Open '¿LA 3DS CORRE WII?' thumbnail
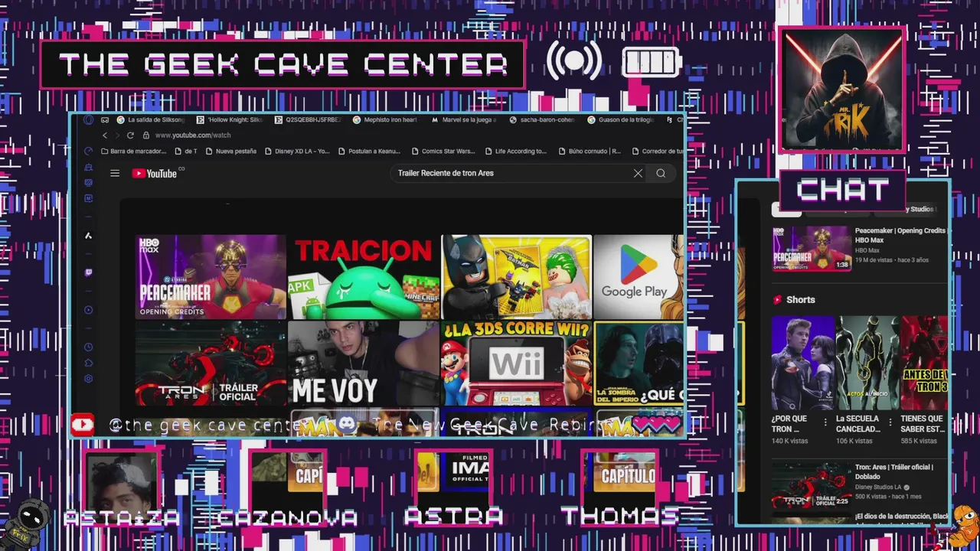 pos(517,364)
